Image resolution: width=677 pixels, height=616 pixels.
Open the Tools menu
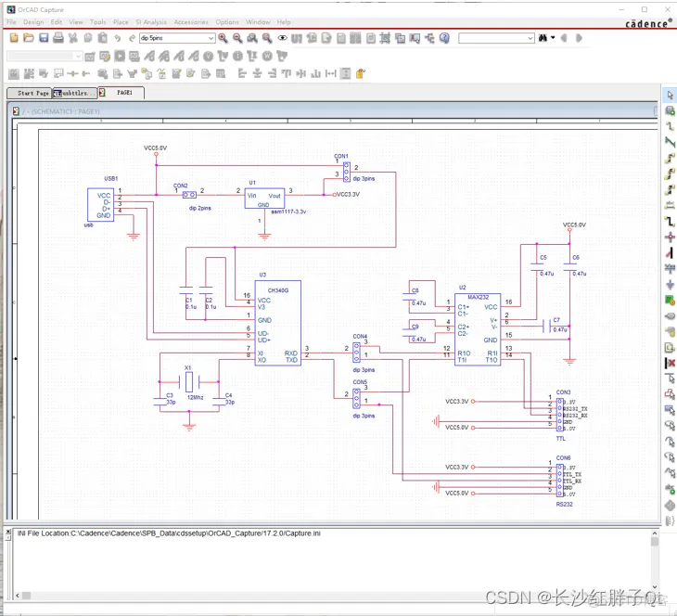[98, 22]
